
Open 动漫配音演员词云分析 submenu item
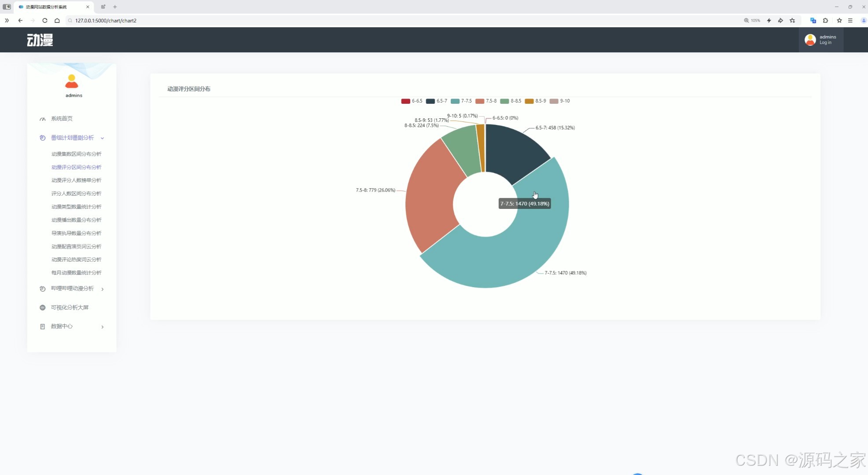click(x=76, y=246)
